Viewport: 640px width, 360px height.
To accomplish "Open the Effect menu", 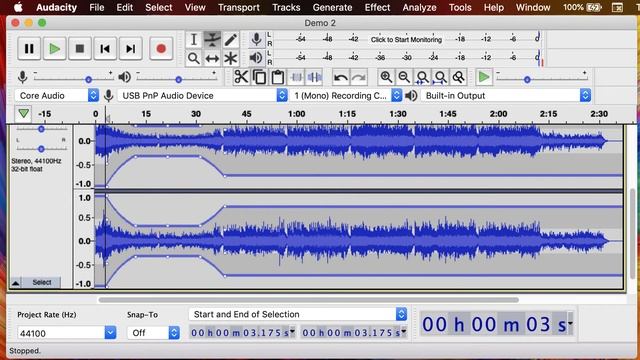I will (377, 7).
